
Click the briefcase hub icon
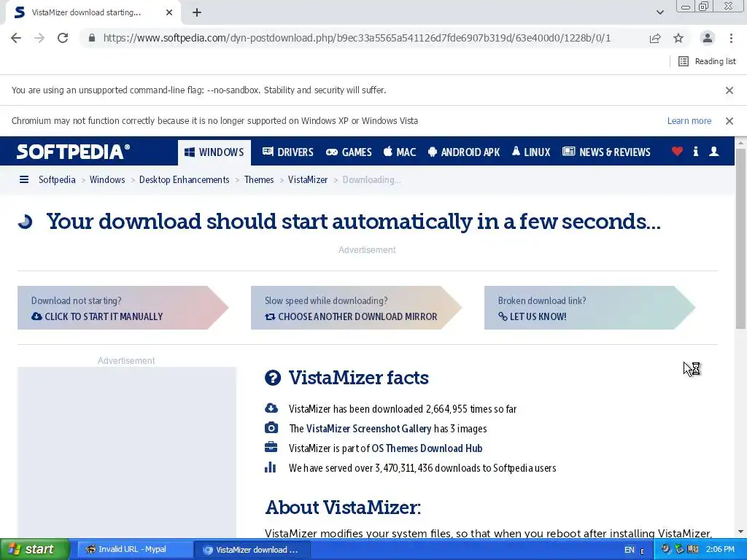click(x=271, y=447)
